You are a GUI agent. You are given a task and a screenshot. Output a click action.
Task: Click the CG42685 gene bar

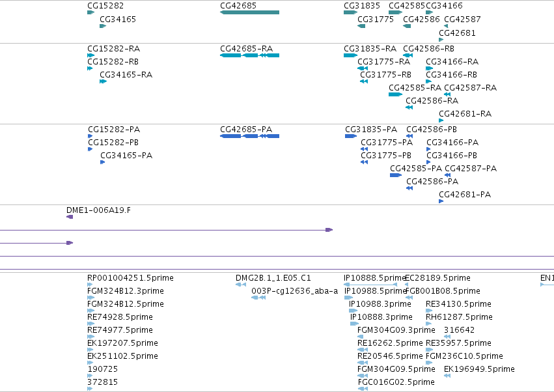point(249,12)
